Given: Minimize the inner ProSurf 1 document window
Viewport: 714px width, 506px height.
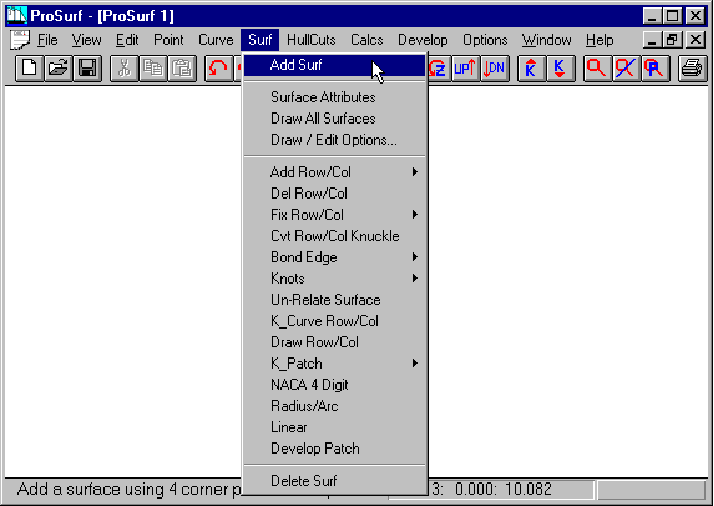Looking at the screenshot, I should 653,40.
